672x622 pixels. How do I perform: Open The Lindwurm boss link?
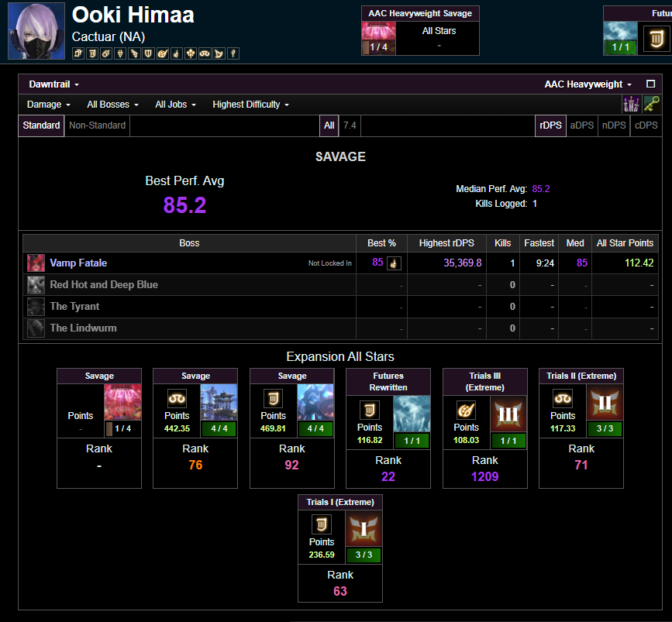click(83, 328)
